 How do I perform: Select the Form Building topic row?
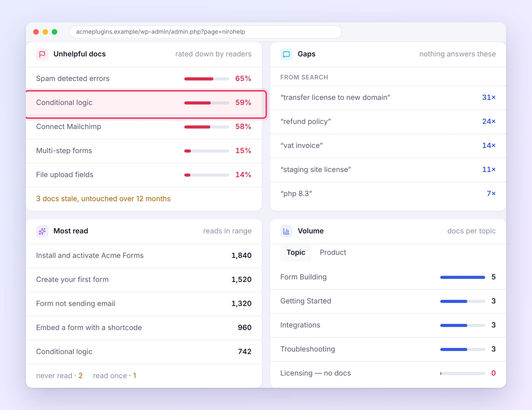click(388, 277)
